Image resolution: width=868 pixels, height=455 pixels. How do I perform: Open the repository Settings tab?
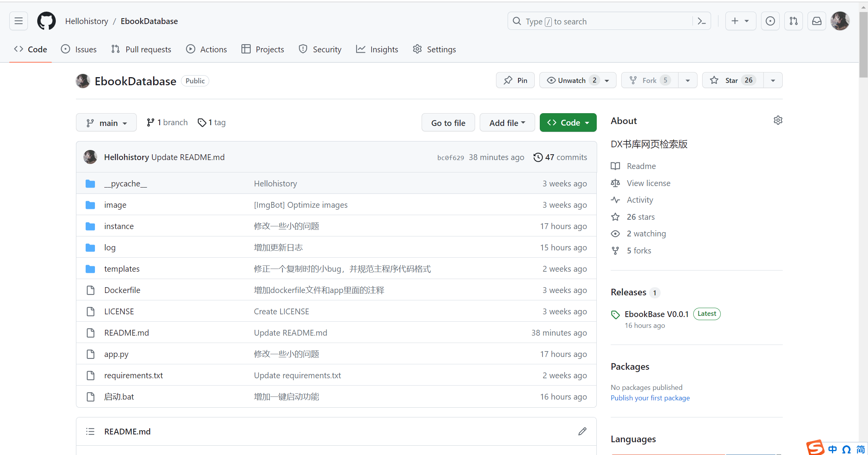click(434, 49)
